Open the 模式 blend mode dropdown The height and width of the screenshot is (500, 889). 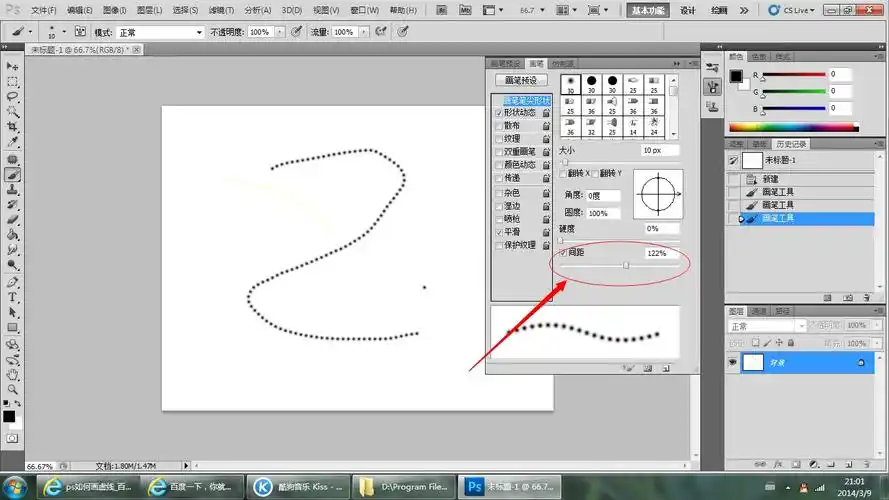pyautogui.click(x=160, y=32)
